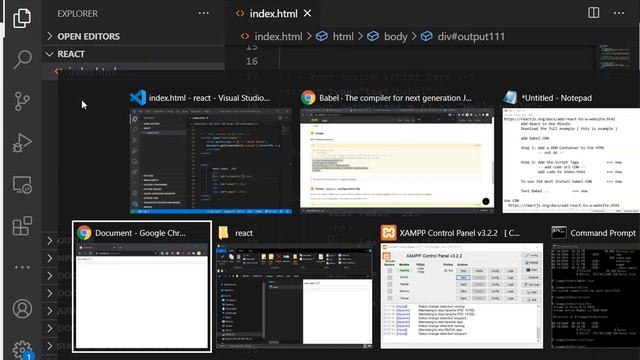Show additional views ellipsis in activity bar
This screenshot has height=360, width=640.
22,267
